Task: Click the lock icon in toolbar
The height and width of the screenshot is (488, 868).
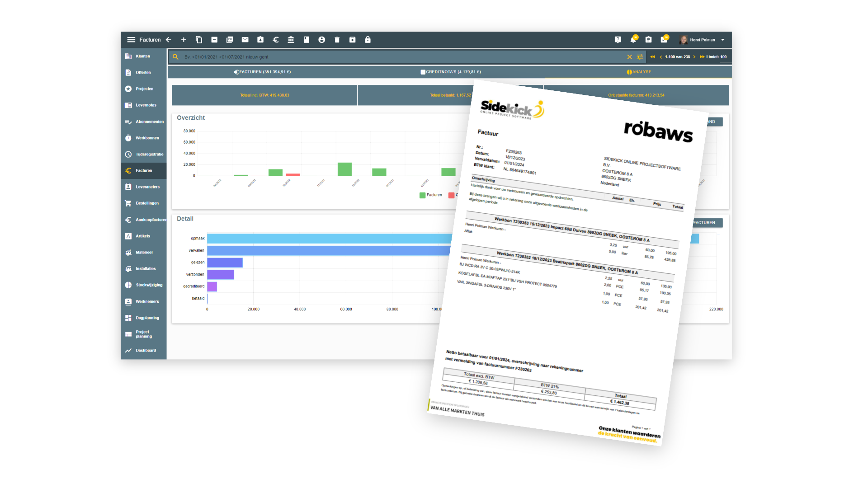Action: point(368,40)
